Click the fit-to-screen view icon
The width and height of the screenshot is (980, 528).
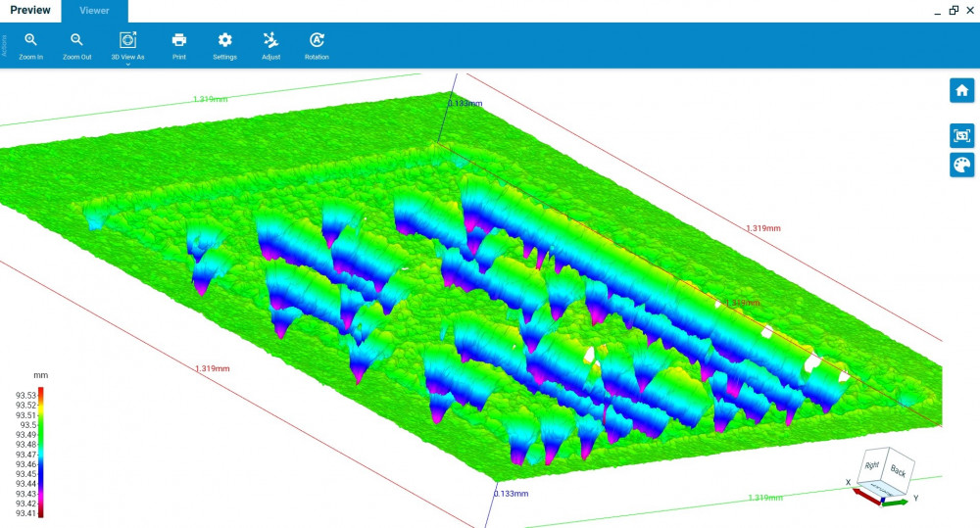tap(962, 135)
